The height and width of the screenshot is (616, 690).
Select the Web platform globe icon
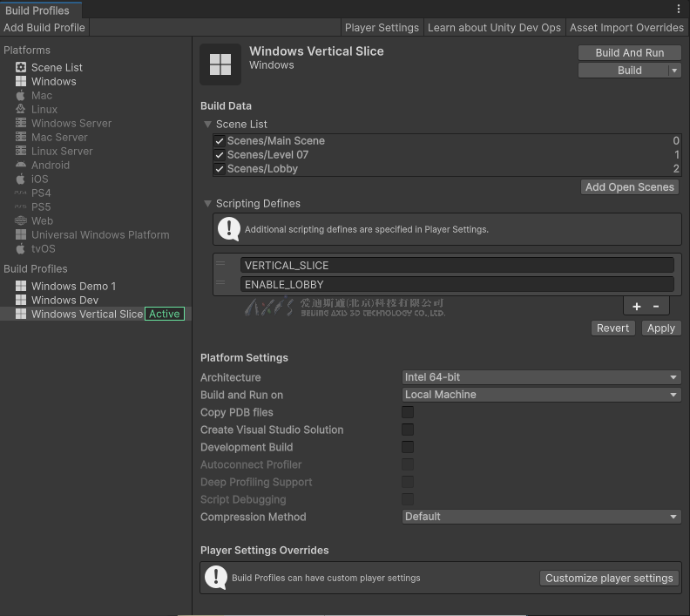pos(21,220)
